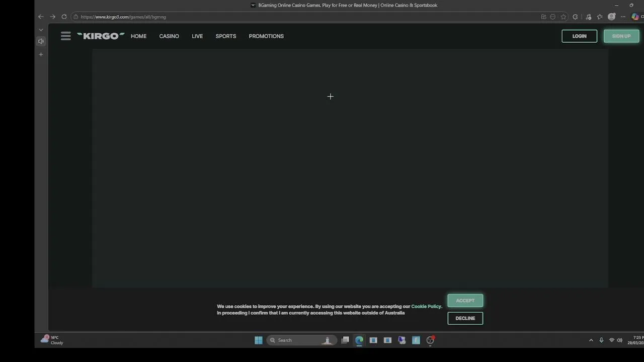Add this page to favorites
The height and width of the screenshot is (362, 644).
point(563,17)
